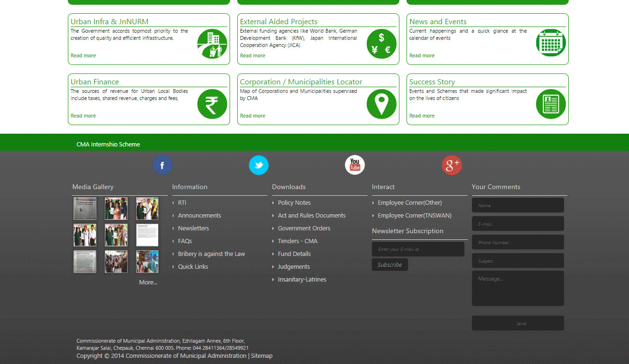Open the CMA Internship Scheme banner

click(108, 144)
